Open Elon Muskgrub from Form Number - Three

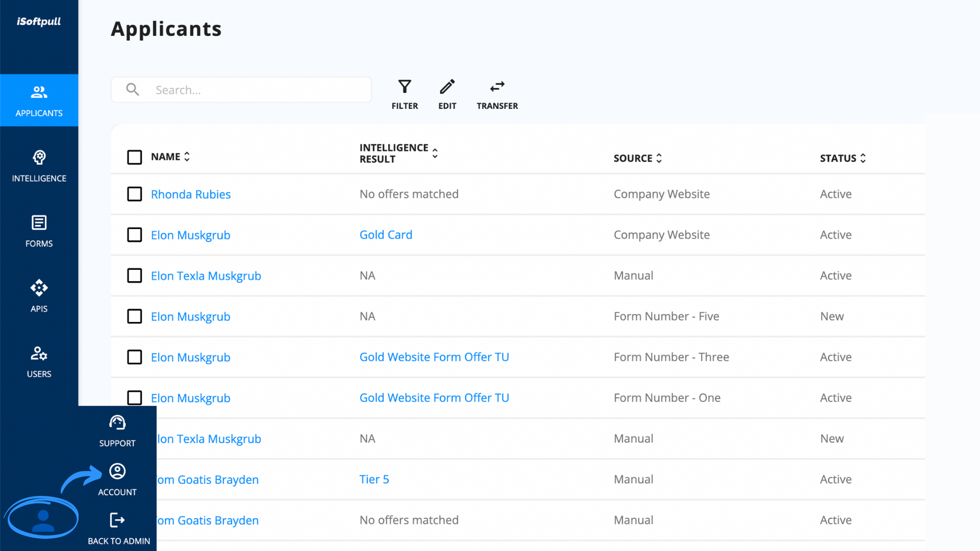coord(190,358)
